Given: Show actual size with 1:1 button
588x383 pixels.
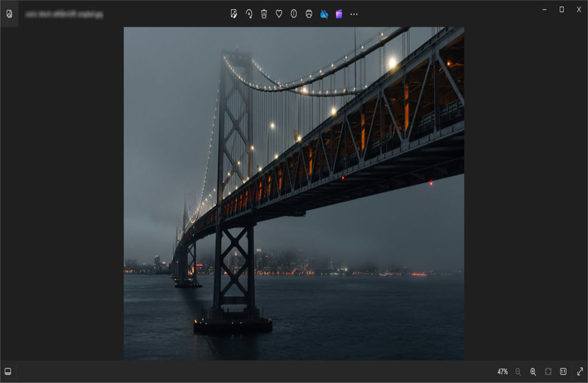Looking at the screenshot, I should [x=563, y=372].
